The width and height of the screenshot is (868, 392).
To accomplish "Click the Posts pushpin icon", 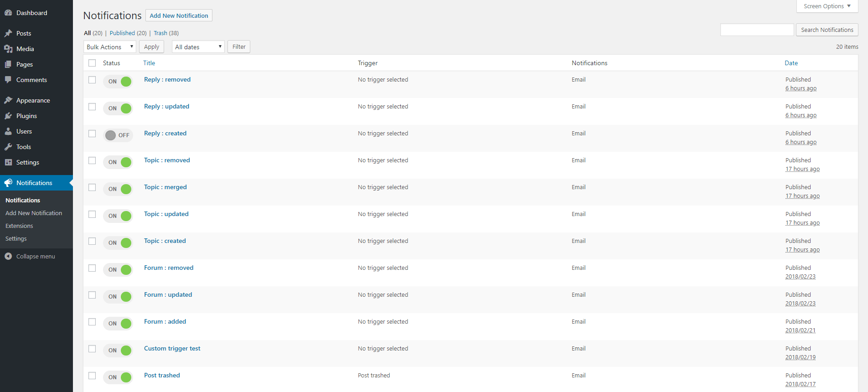I will (x=8, y=33).
